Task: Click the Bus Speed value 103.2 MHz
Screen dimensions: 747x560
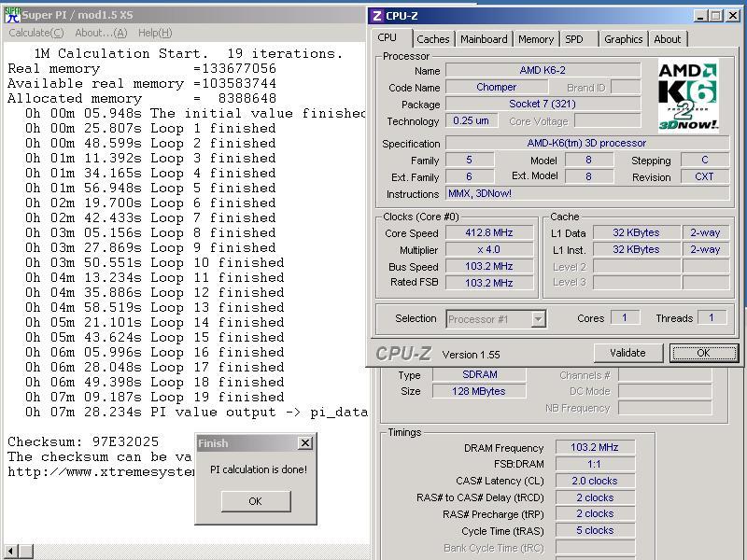Action: [489, 266]
